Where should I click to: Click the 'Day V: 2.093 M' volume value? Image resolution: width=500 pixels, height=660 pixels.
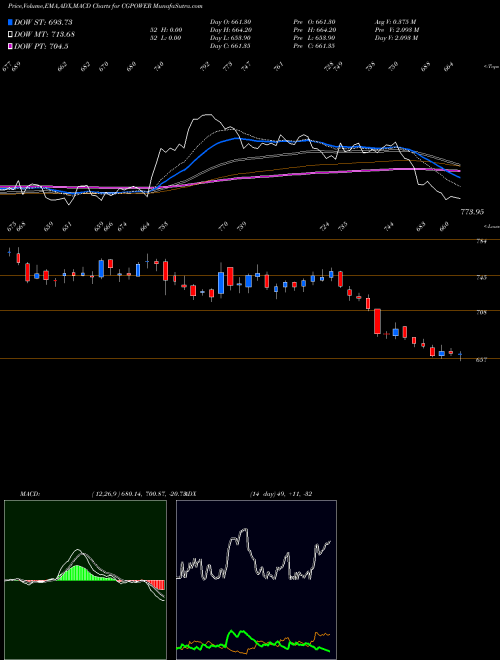coord(396,38)
